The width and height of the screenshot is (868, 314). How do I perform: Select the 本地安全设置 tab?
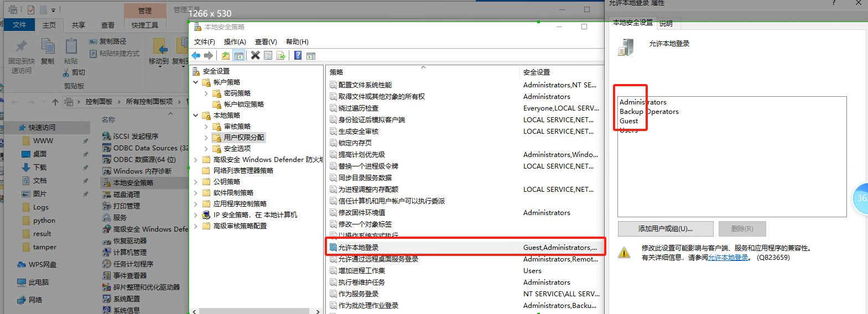tap(633, 23)
